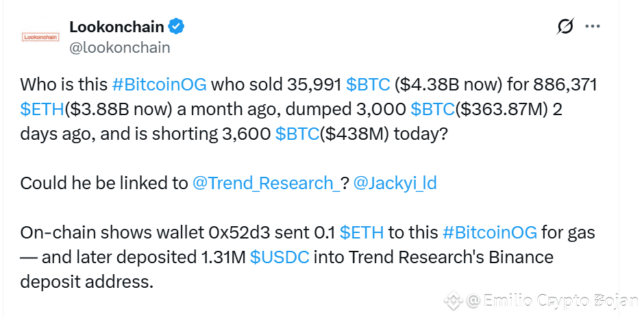The height and width of the screenshot is (318, 644).
Task: Click the @lookonchain handle
Action: pos(120,48)
